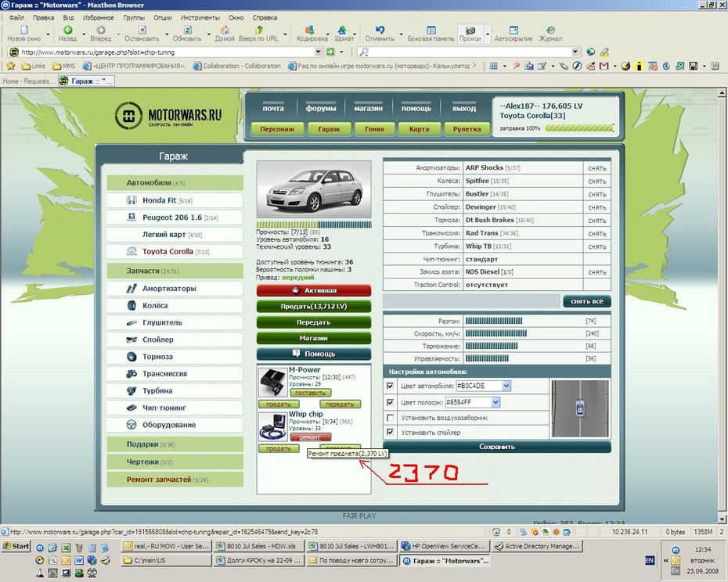Viewport: 728px width, 582px height.
Task: Click the Разгон stat bar
Action: [x=493, y=321]
